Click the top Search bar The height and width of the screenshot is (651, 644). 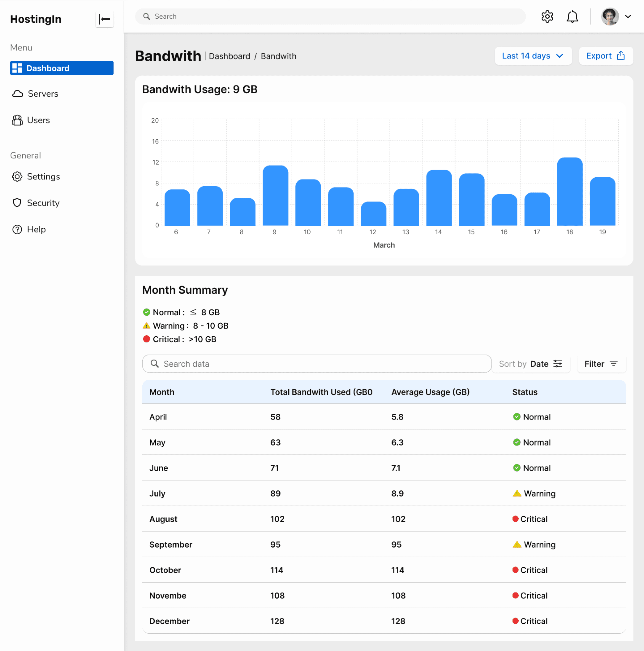click(x=330, y=16)
